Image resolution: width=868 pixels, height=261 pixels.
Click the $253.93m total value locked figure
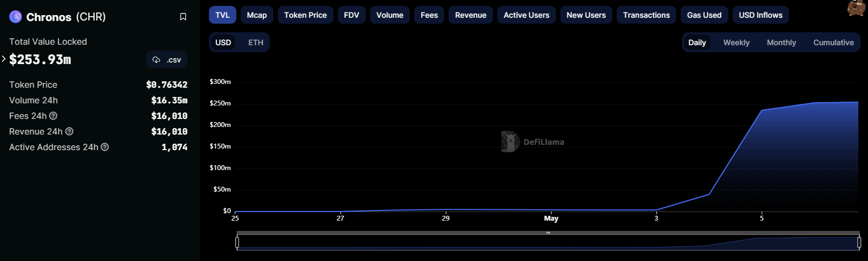40,60
